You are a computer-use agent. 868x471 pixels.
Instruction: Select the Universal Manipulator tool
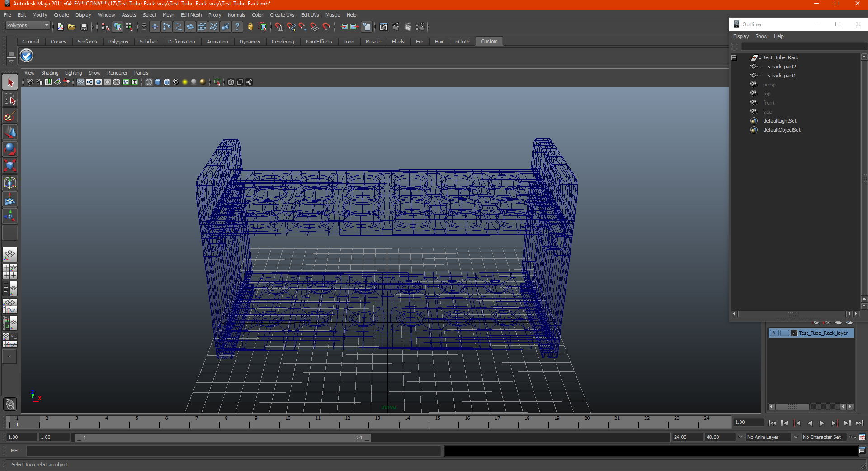coord(10,182)
